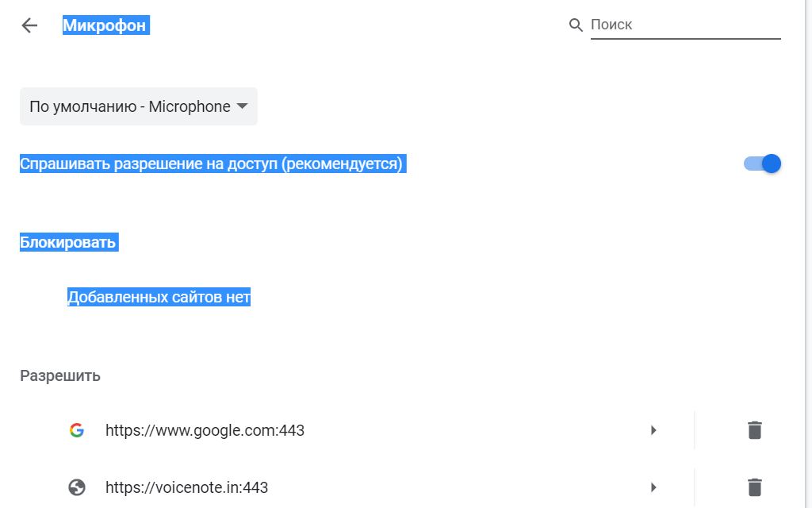Click the search magnifier icon
Viewport: 812px width, 508px height.
tap(576, 25)
